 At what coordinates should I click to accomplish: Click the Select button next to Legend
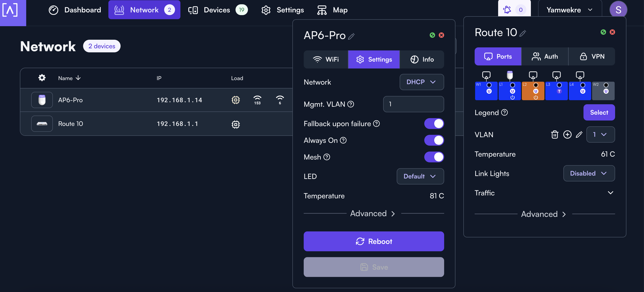(x=599, y=112)
